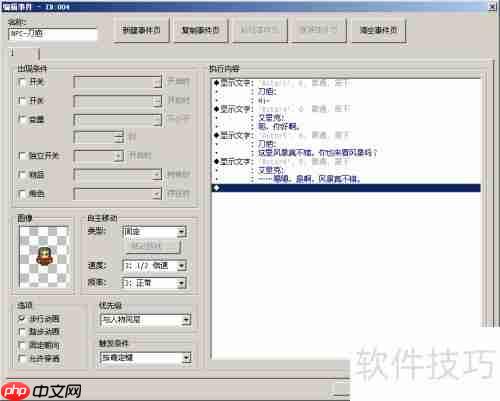Click the 新建事件页 button
The height and width of the screenshot is (401, 500).
[x=141, y=30]
